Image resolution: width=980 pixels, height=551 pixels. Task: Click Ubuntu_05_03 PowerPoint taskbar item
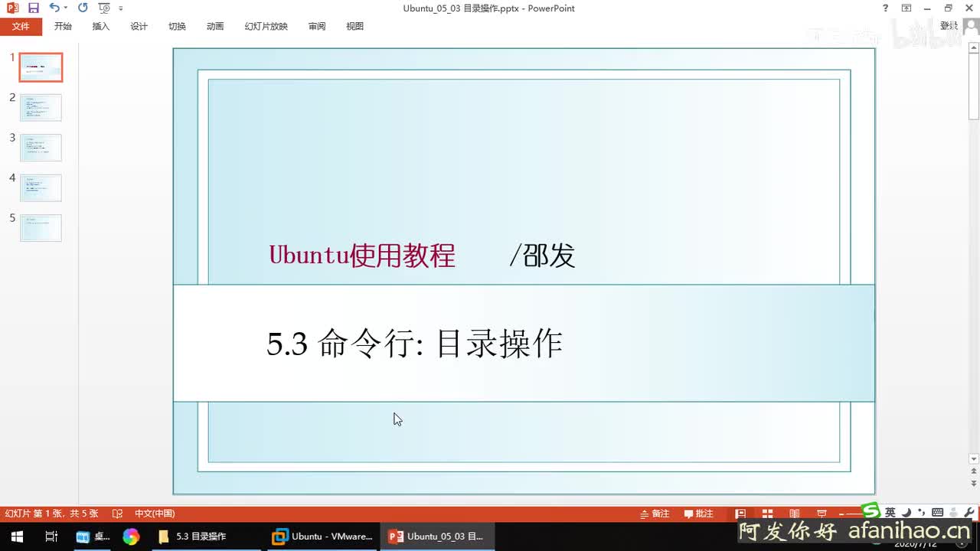437,536
